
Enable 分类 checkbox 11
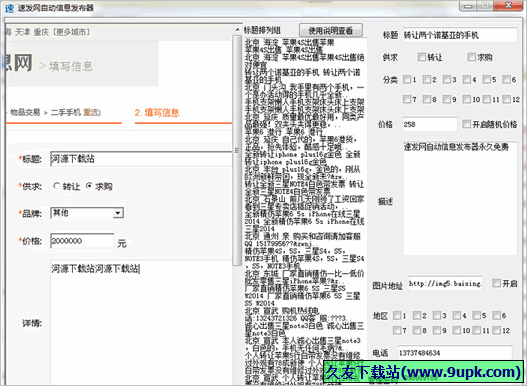(x=486, y=99)
